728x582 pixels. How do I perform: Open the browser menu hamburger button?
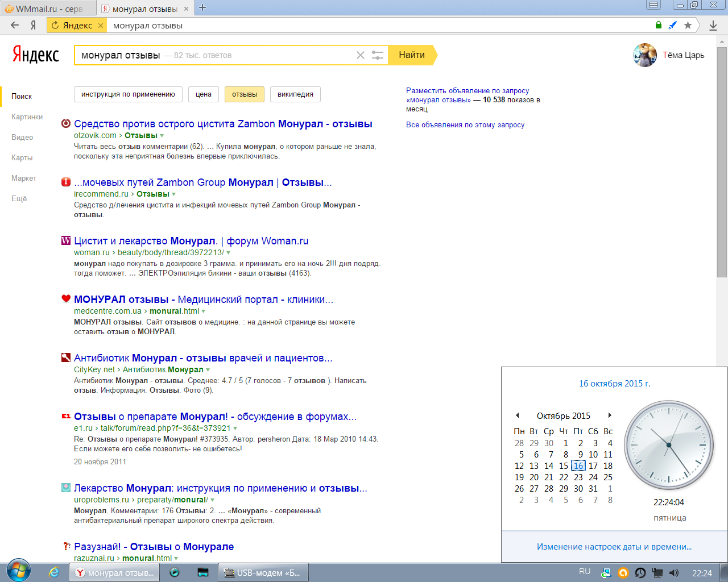[654, 5]
